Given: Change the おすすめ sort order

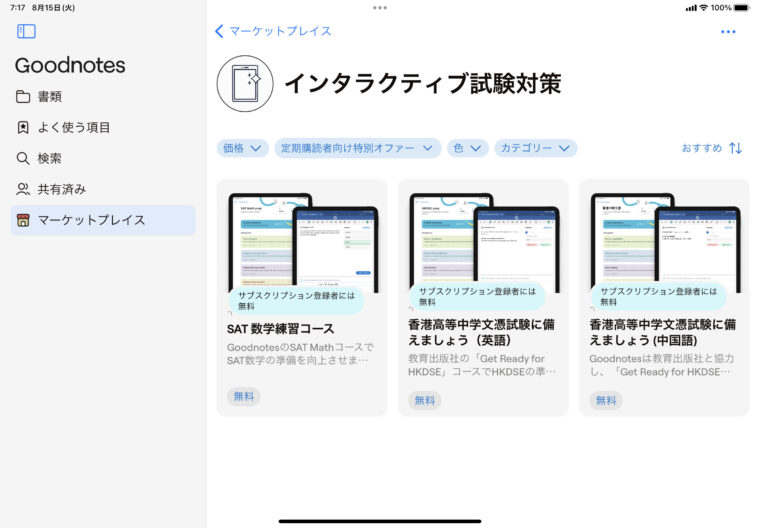Looking at the screenshot, I should click(712, 148).
